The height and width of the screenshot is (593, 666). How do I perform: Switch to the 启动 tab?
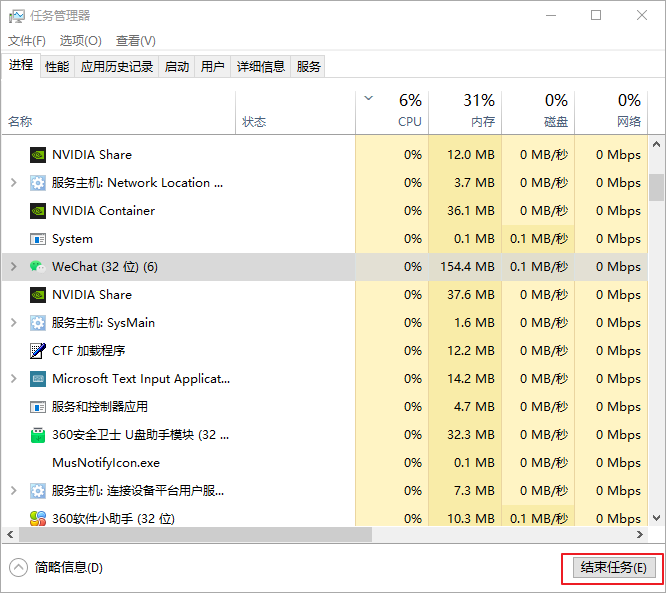click(177, 67)
